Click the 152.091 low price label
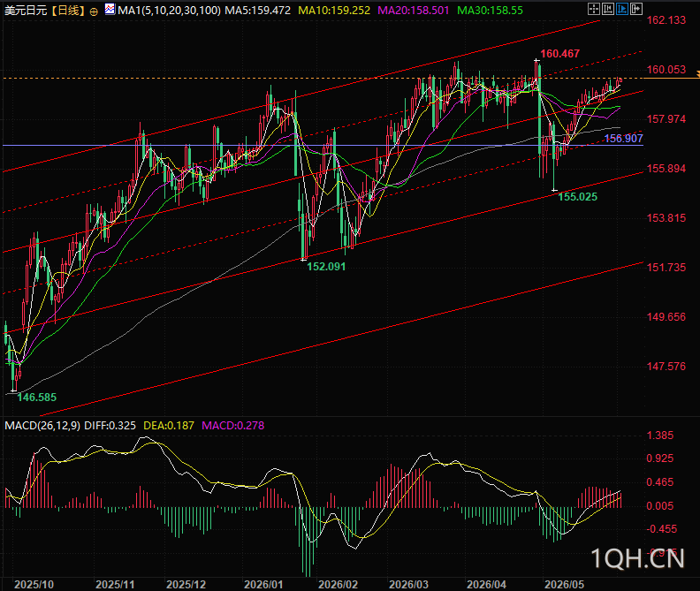This screenshot has height=591, width=700. [x=326, y=267]
